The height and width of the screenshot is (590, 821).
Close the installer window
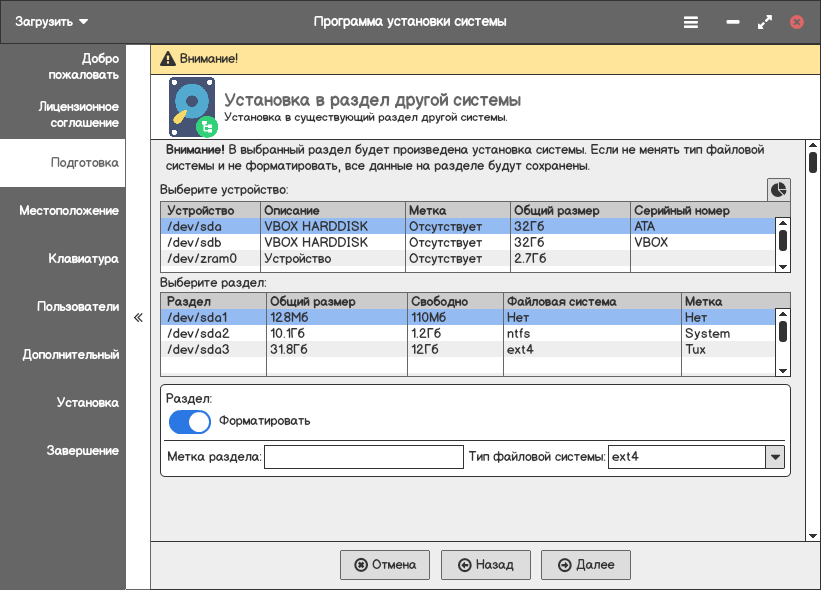pyautogui.click(x=797, y=22)
